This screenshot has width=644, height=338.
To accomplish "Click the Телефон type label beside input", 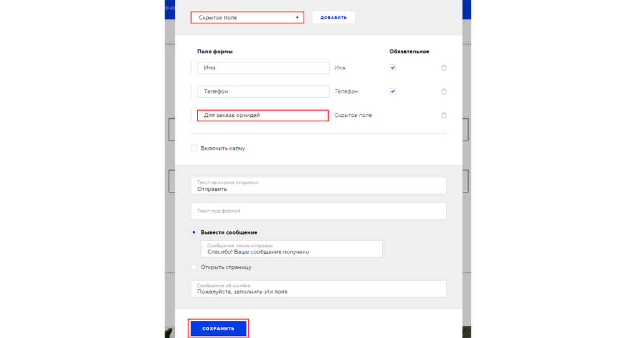I will coord(346,91).
